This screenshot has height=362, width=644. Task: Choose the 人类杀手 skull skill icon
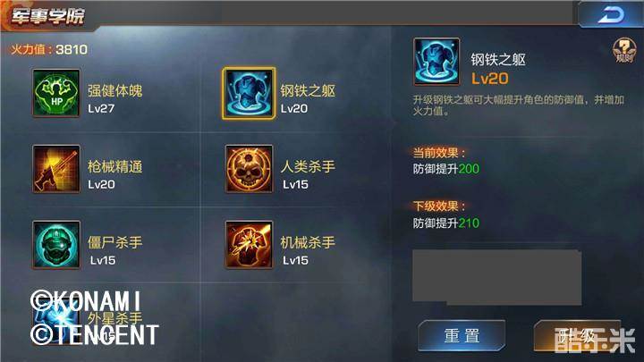[249, 169]
